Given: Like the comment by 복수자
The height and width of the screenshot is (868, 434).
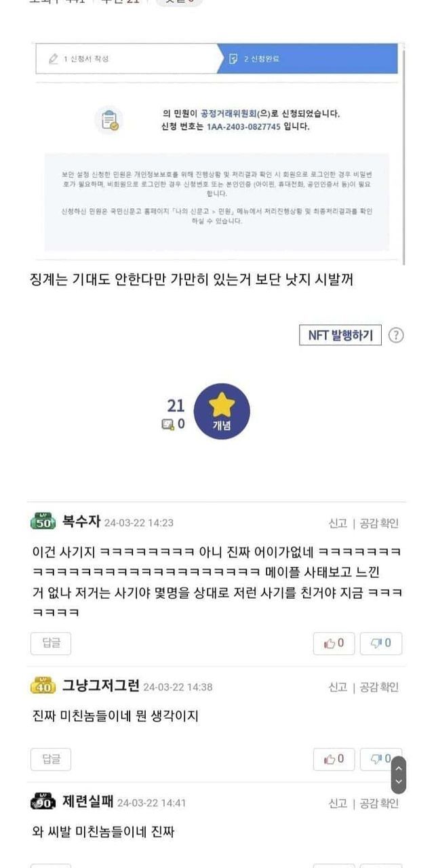Looking at the screenshot, I should pos(334,643).
